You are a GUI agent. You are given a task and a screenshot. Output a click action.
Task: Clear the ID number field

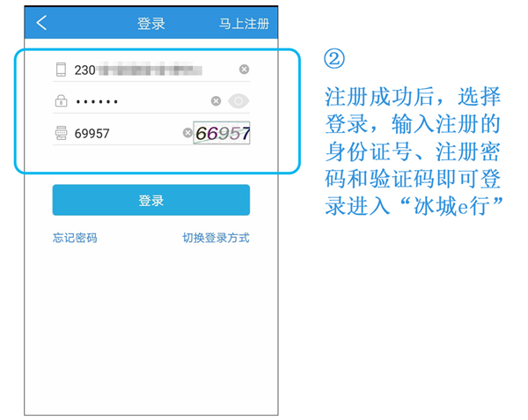pyautogui.click(x=244, y=69)
